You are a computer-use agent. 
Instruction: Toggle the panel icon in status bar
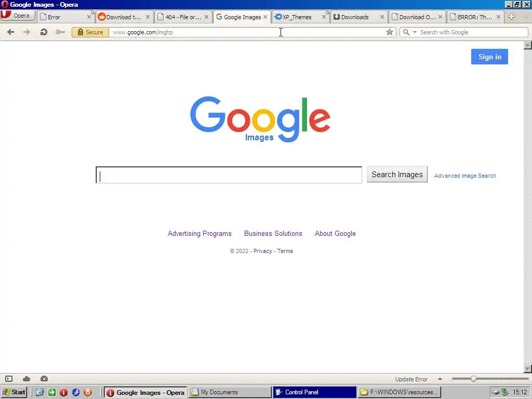[9, 379]
